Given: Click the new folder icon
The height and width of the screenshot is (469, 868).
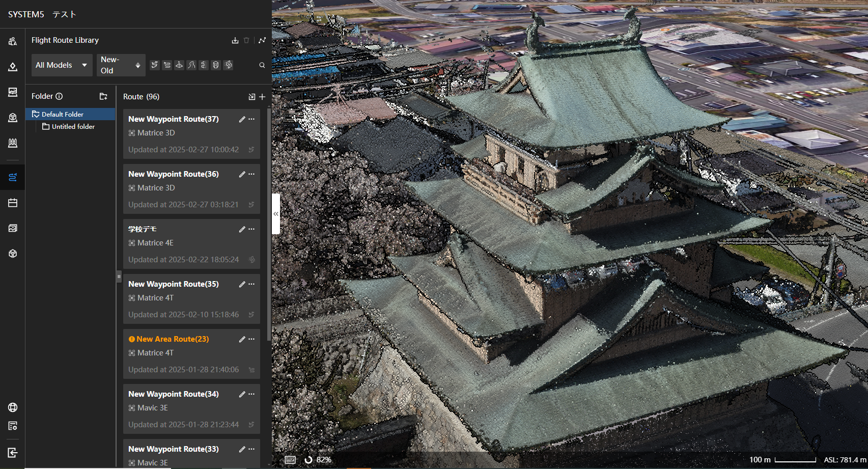Looking at the screenshot, I should 103,96.
